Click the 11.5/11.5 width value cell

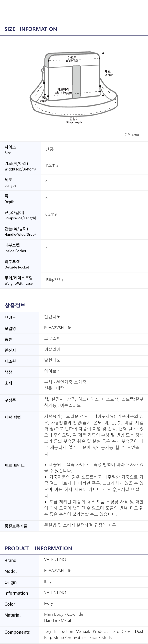coord(52,165)
